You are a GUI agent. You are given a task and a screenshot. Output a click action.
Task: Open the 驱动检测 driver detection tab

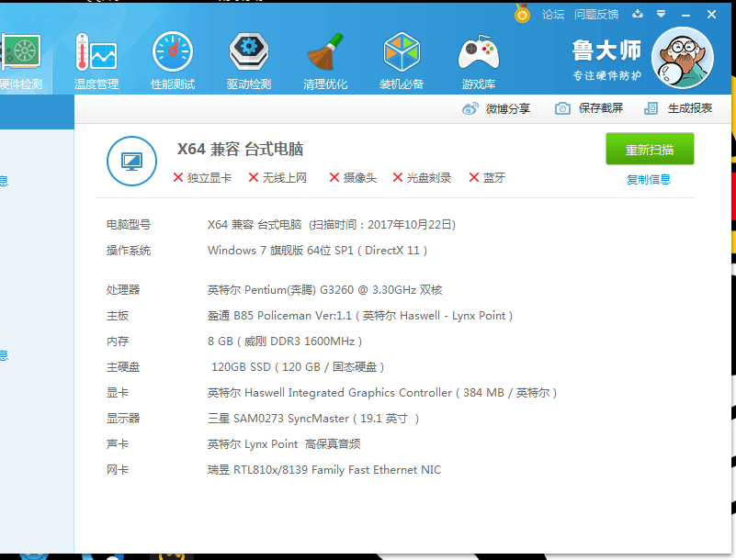[x=249, y=61]
